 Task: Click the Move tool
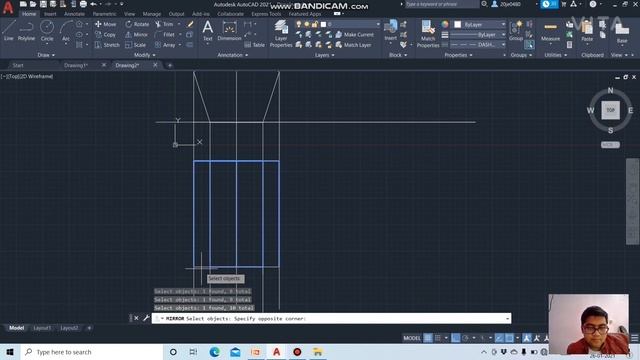coord(105,24)
